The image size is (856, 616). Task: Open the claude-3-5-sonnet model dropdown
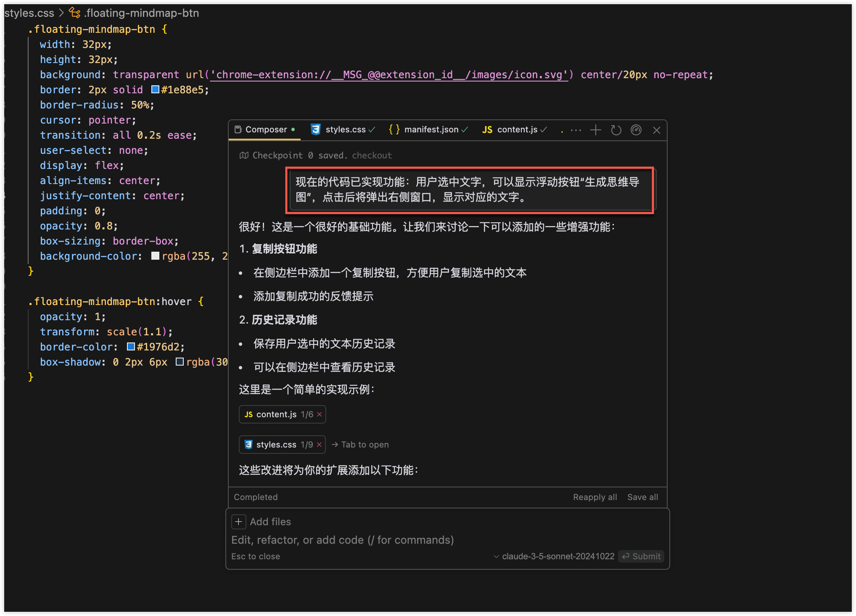(x=554, y=556)
